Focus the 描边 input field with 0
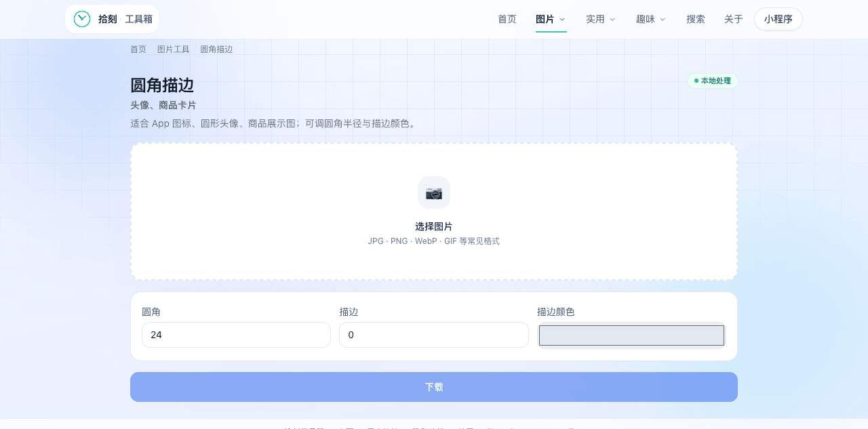The height and width of the screenshot is (429, 868). (434, 335)
